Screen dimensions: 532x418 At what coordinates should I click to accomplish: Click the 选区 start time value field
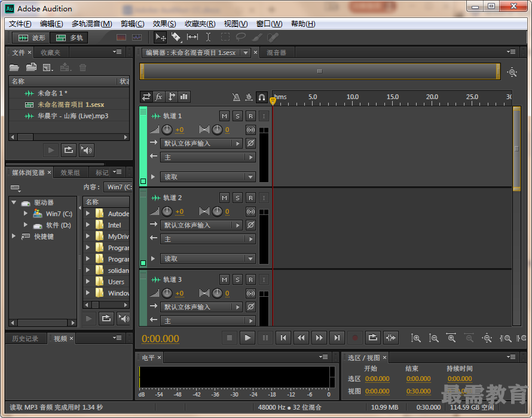click(x=377, y=379)
